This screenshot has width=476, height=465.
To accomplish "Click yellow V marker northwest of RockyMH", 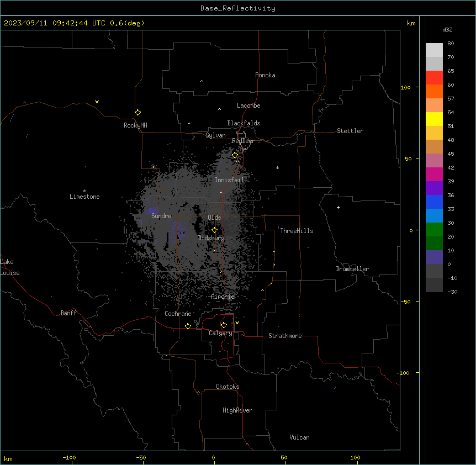I will point(97,102).
